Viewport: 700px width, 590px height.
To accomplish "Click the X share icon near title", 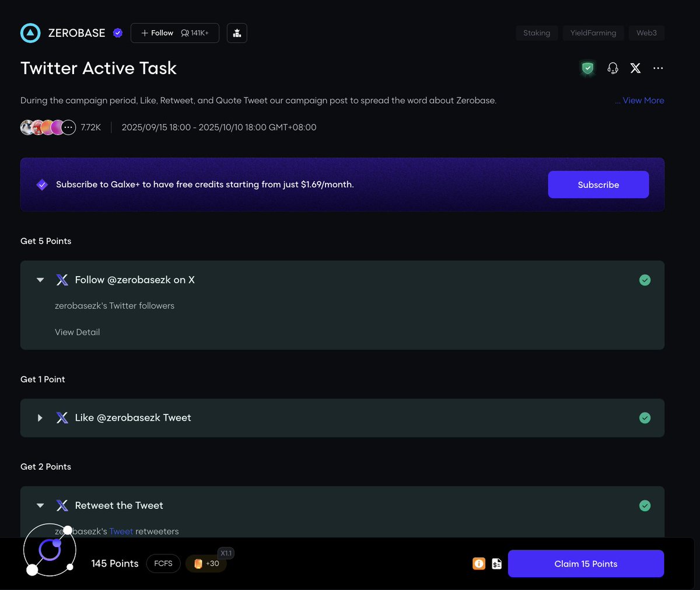I will [x=635, y=68].
